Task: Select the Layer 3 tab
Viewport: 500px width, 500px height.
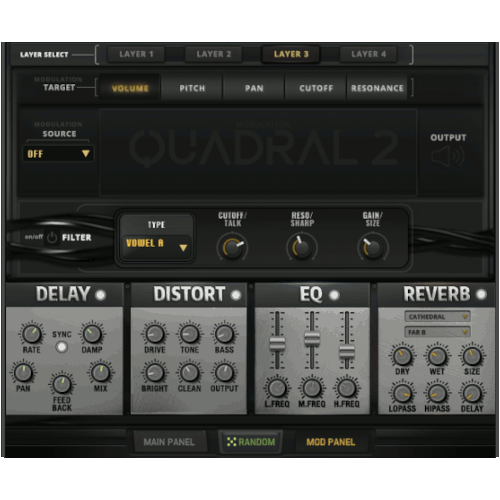Action: coord(291,54)
